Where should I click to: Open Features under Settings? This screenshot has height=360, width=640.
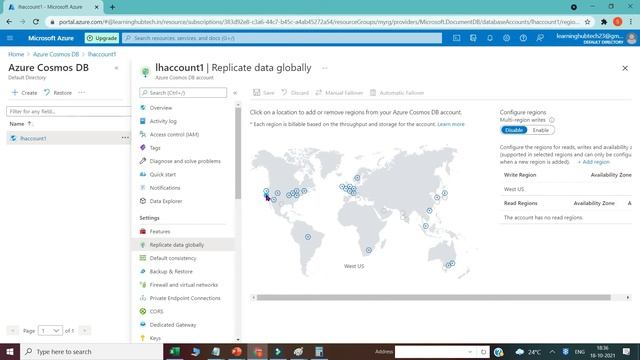click(x=160, y=231)
